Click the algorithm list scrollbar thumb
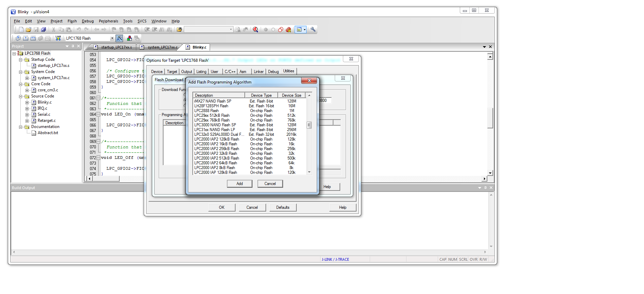This screenshot has width=644, height=294. 309,125
